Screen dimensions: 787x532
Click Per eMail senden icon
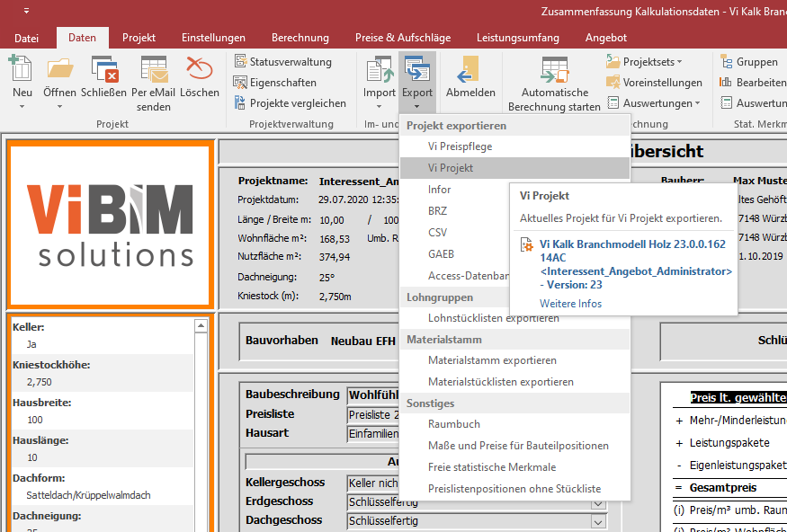[x=154, y=68]
